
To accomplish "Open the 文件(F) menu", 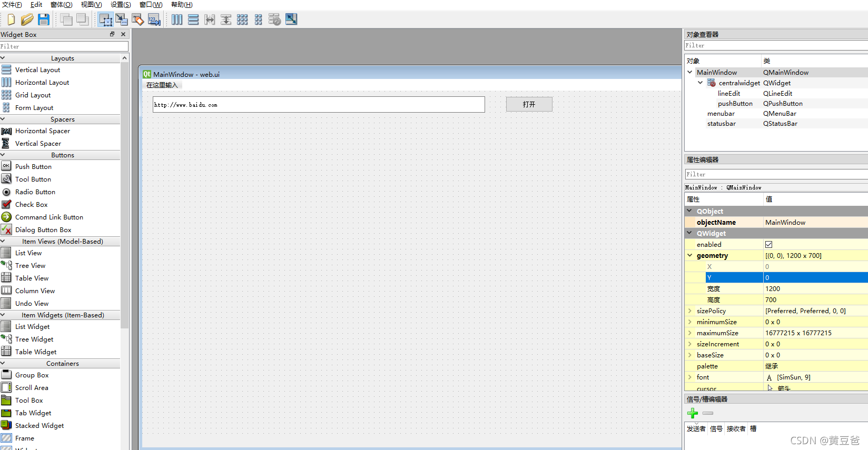I will pyautogui.click(x=12, y=5).
